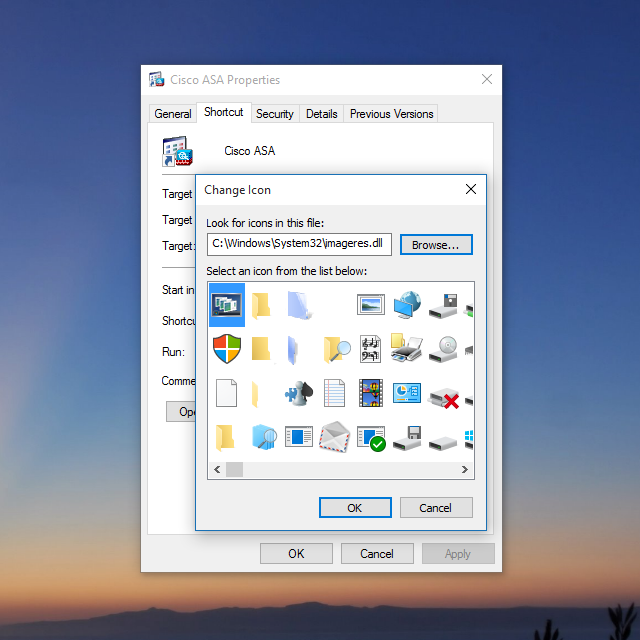Pick the monitor with globe network icon
This screenshot has width=640, height=640.
click(407, 305)
